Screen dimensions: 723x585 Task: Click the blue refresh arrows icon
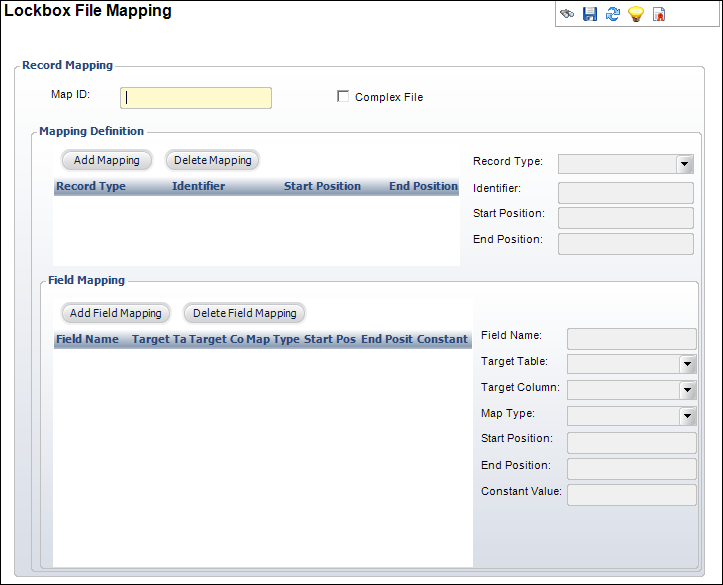click(x=613, y=14)
